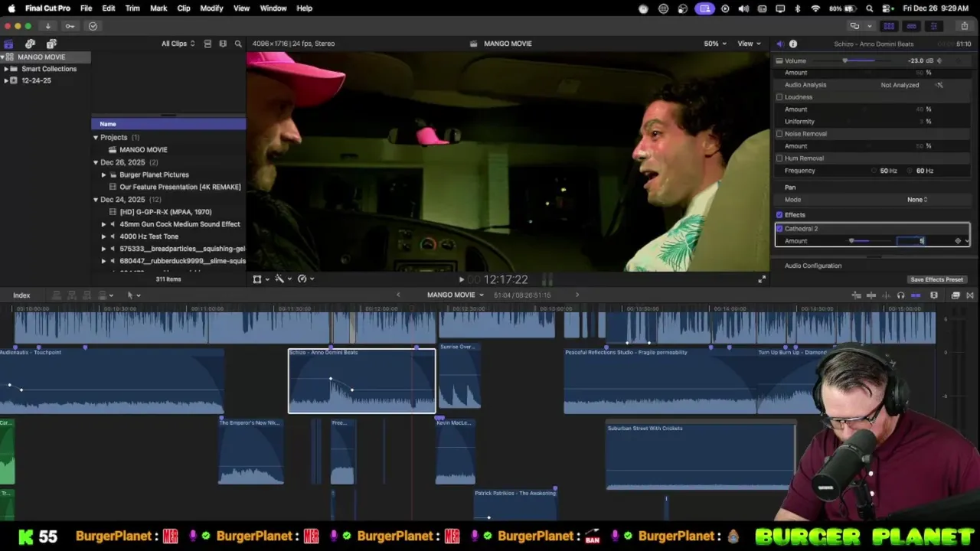Disable the Cathedral 2 effect checkbox
Image resolution: width=980 pixels, height=551 pixels.
(x=779, y=229)
